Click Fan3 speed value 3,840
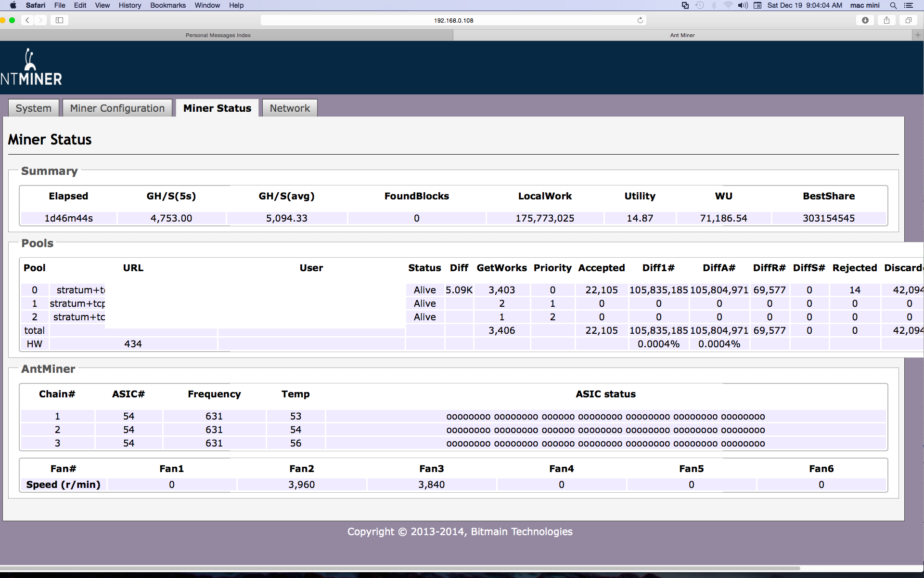This screenshot has width=924, height=578. [432, 485]
